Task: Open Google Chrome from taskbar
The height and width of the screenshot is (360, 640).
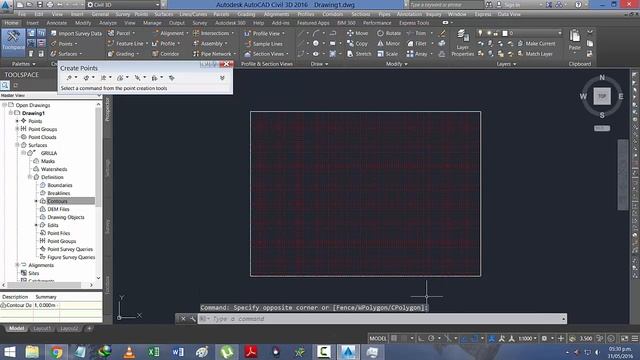Action: pos(56,352)
